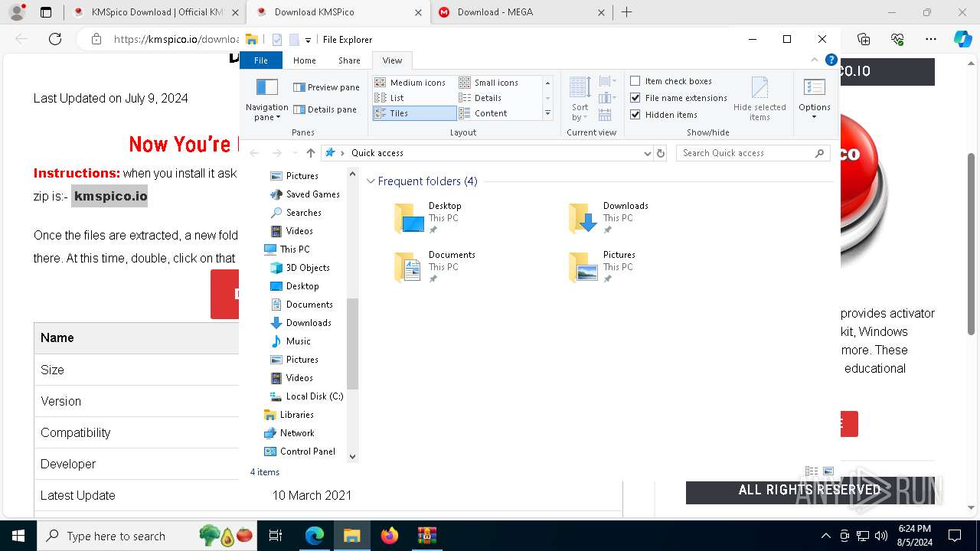Open the Sort by menu
Screen dimensions: 980x551
click(580, 99)
